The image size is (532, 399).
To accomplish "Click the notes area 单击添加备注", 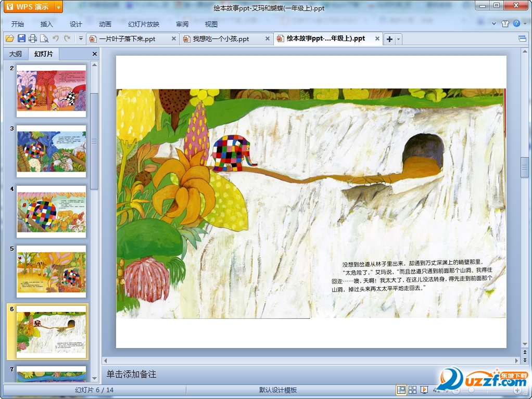I will [x=131, y=374].
